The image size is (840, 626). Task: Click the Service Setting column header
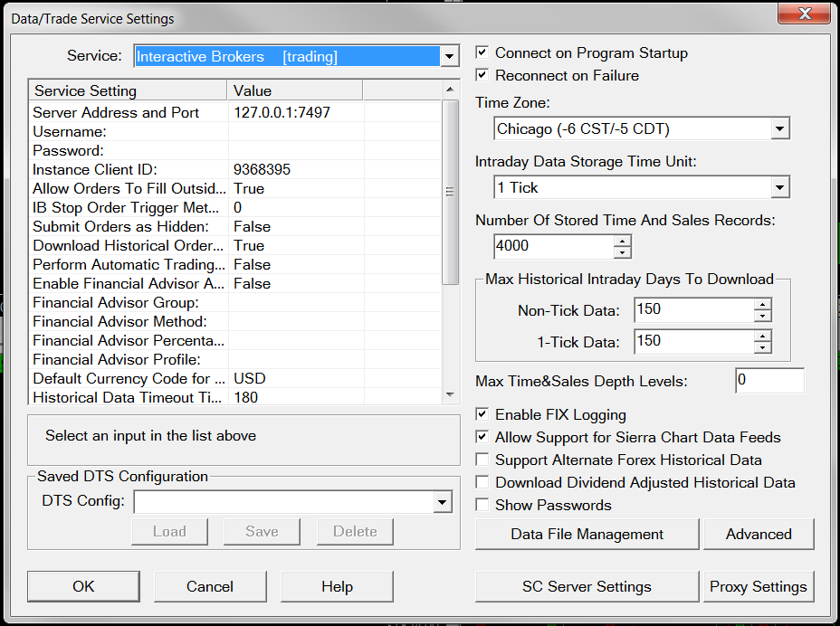[x=128, y=90]
